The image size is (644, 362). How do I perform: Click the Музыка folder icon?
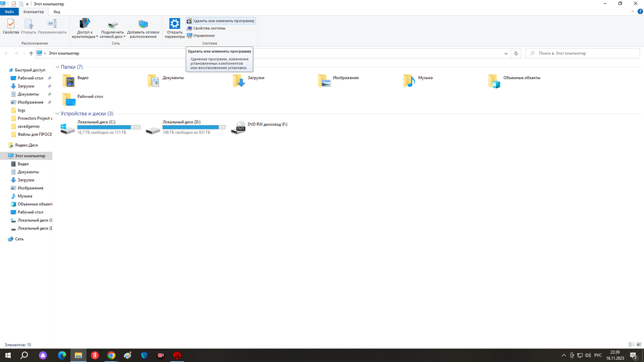409,80
